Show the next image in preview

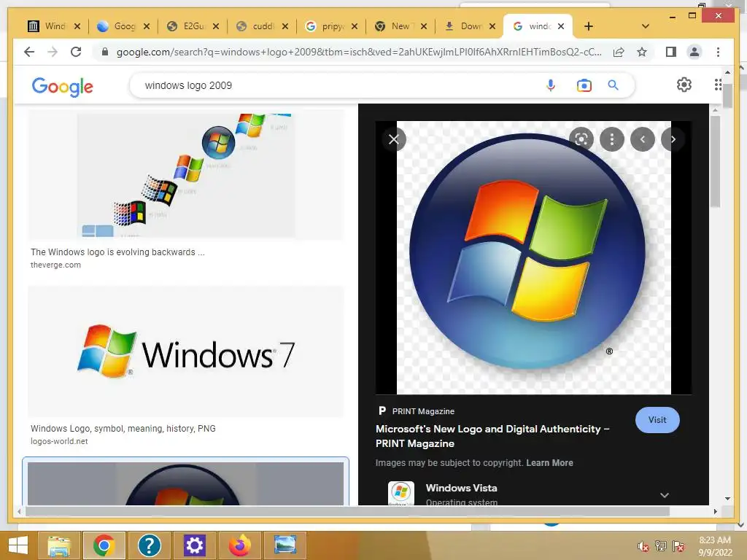673,139
